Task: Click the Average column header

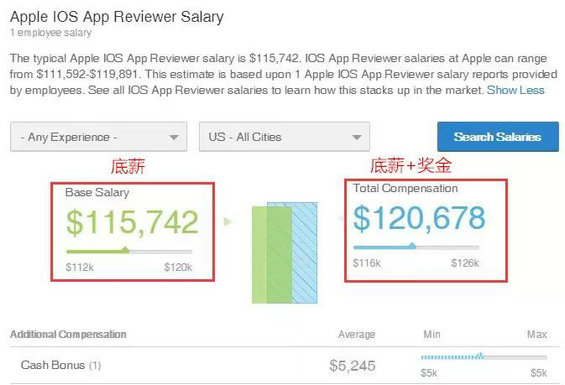Action: pos(356,335)
